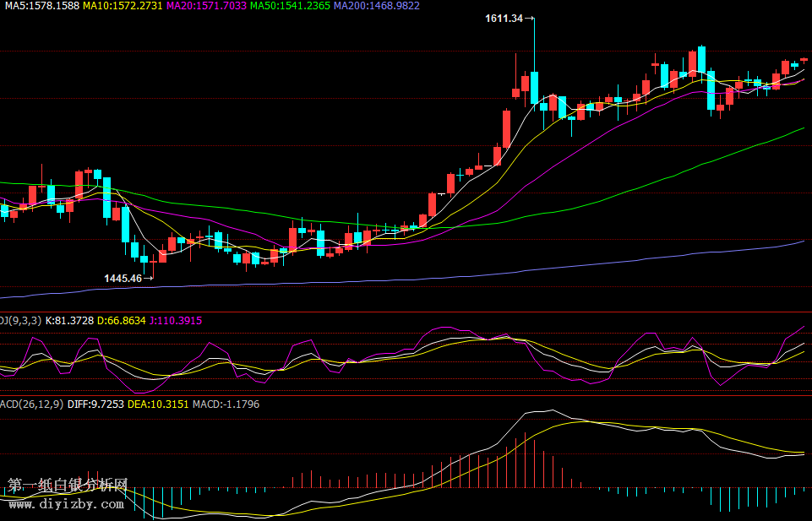Select the yellow DEA:10.3151 value

point(158,404)
